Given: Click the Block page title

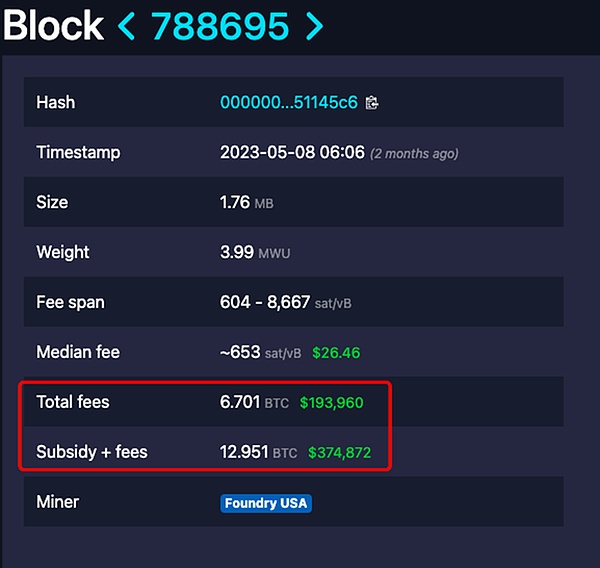Looking at the screenshot, I should [54, 25].
